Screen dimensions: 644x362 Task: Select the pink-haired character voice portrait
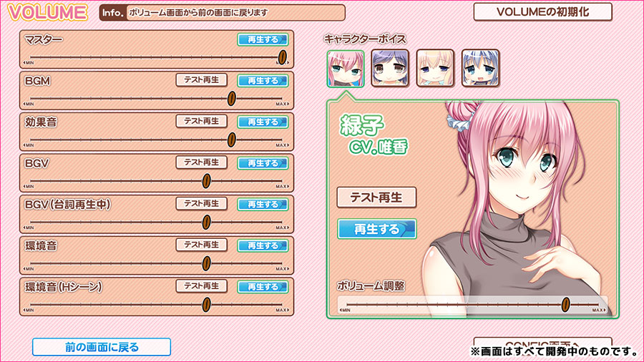coord(346,69)
